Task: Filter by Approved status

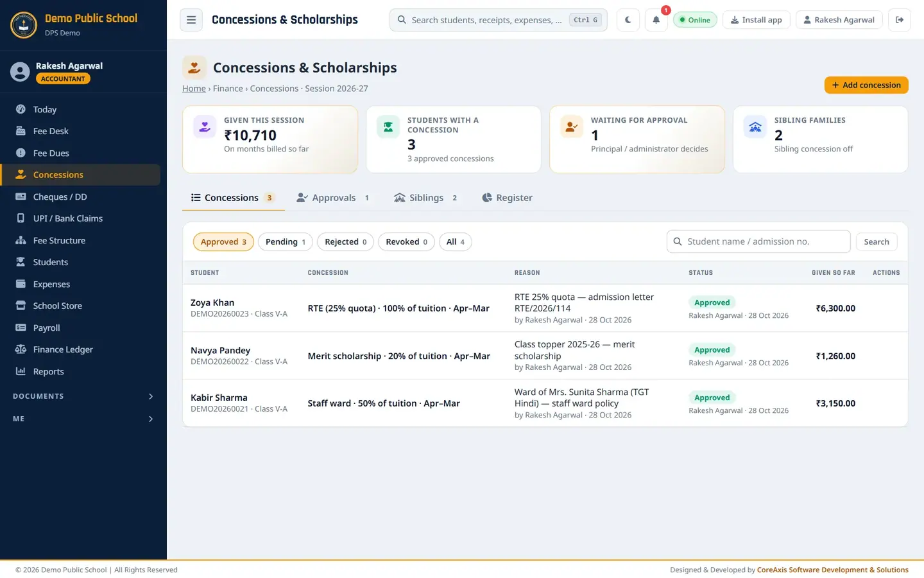Action: point(223,241)
